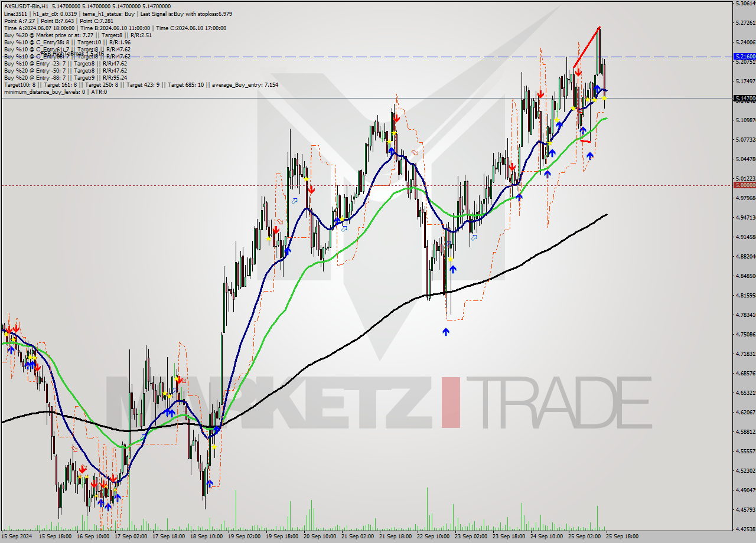The height and width of the screenshot is (543, 756).
Task: Click the 'Point A:7.27' info text
Action: coord(18,21)
